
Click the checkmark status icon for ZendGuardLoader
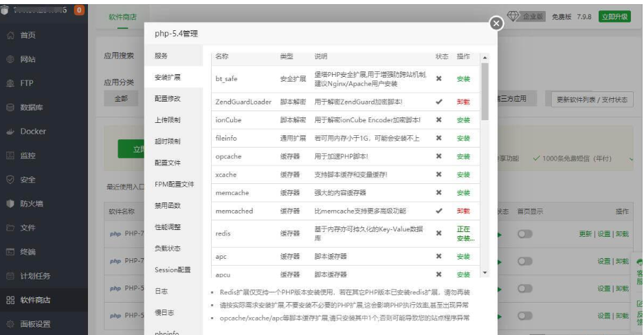click(x=438, y=102)
